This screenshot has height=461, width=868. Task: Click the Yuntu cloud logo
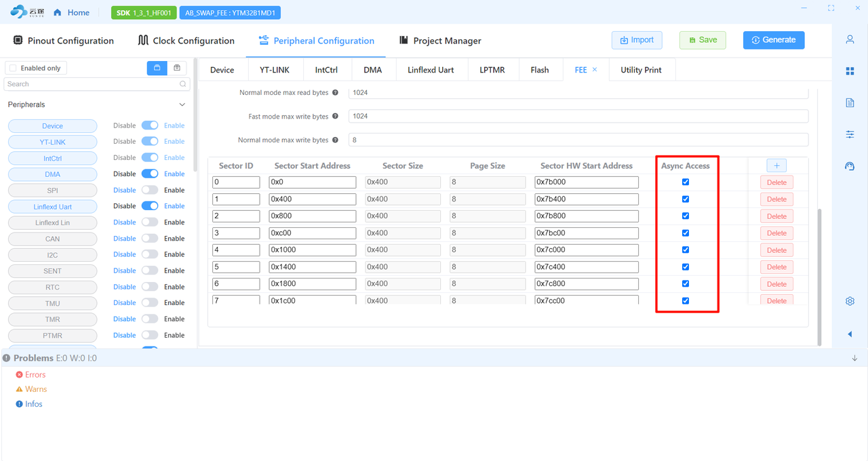click(26, 12)
